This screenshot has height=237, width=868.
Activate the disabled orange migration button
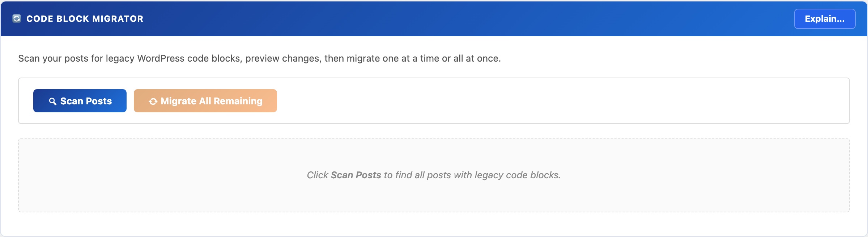pyautogui.click(x=205, y=101)
